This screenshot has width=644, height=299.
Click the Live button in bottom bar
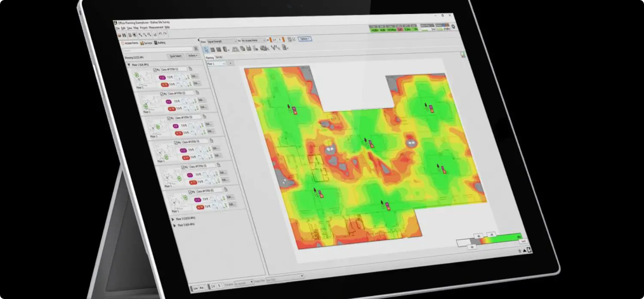click(x=195, y=288)
